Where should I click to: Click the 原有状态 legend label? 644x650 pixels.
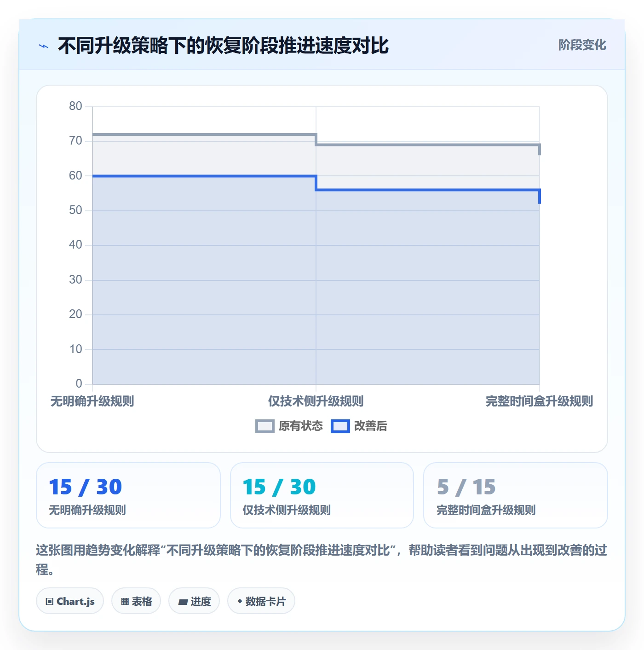[x=301, y=426]
